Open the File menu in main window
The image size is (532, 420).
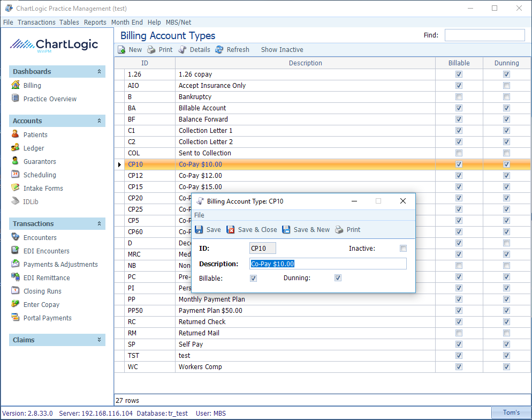tap(8, 22)
